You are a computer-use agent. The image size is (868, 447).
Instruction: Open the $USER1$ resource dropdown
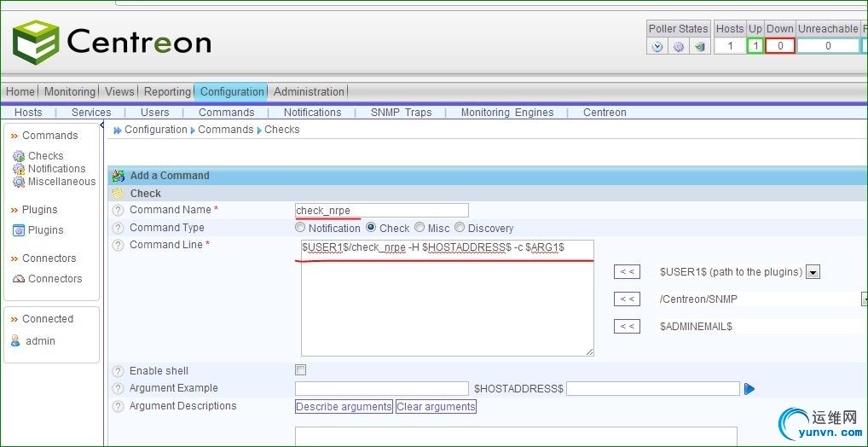tap(813, 272)
